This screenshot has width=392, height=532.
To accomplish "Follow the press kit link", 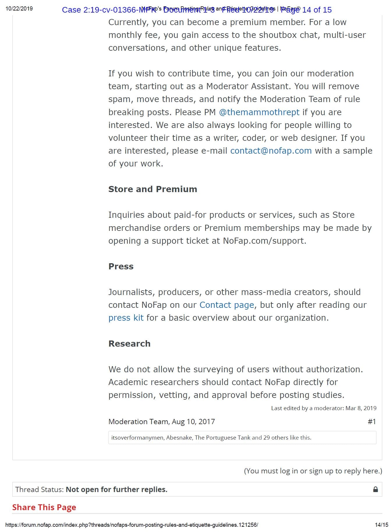I will point(126,318).
